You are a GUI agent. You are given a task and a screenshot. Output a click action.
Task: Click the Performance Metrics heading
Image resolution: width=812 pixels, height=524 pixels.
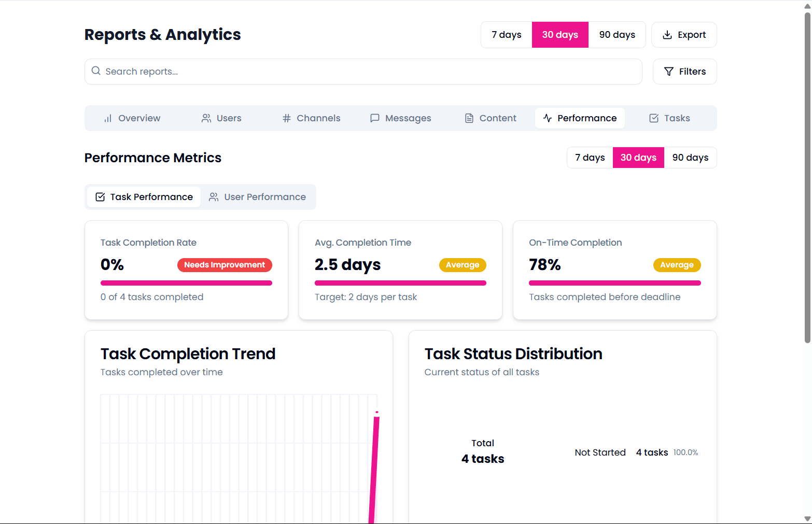tap(153, 158)
